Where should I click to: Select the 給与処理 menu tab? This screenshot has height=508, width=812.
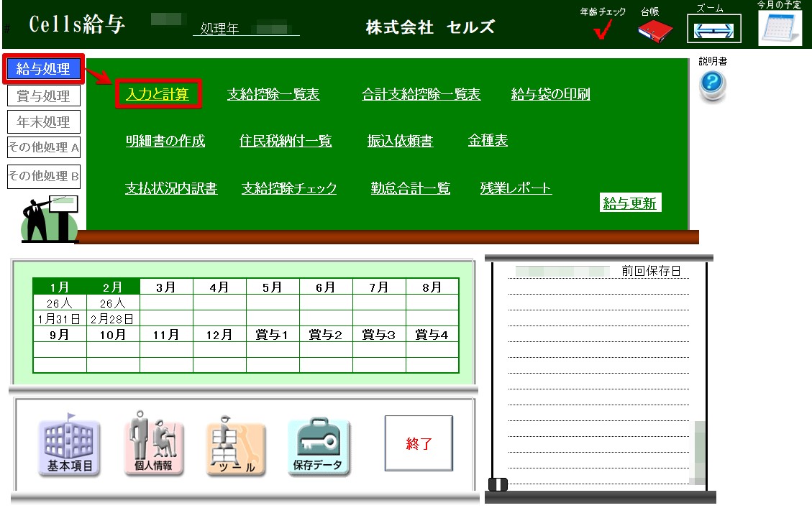click(x=44, y=69)
